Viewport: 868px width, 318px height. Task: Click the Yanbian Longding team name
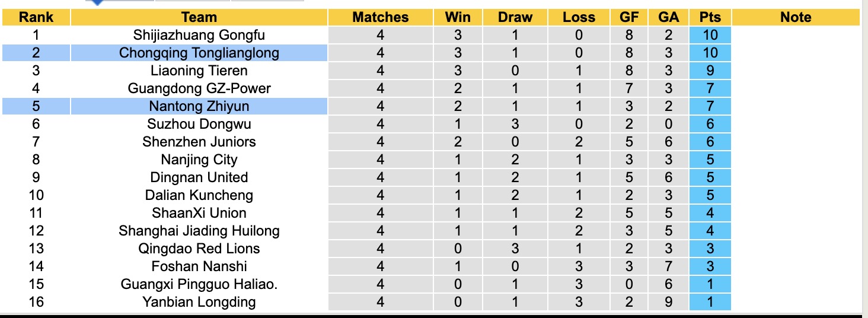pos(199,302)
